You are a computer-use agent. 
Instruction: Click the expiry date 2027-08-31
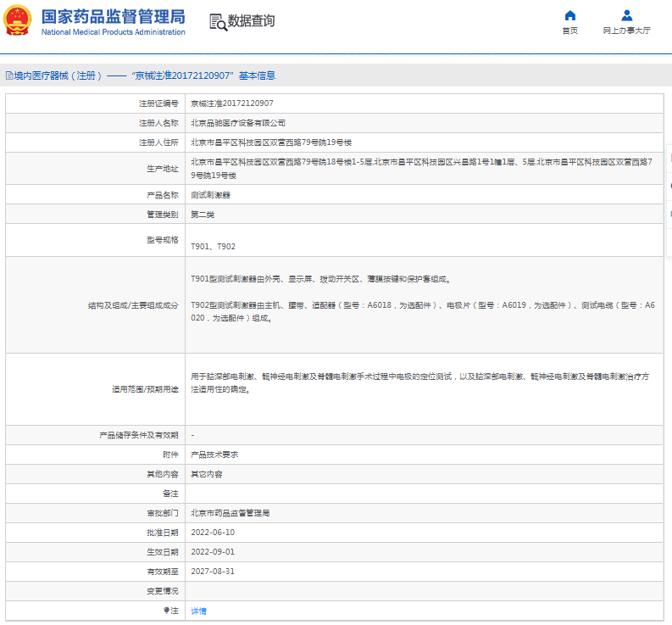click(x=213, y=572)
